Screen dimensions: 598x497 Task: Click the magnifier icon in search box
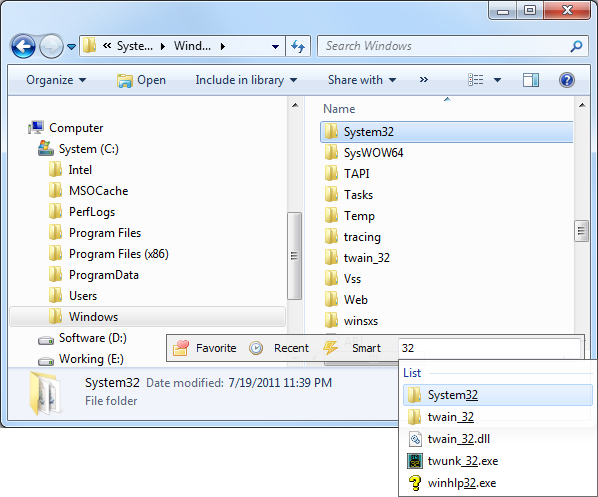pos(576,46)
